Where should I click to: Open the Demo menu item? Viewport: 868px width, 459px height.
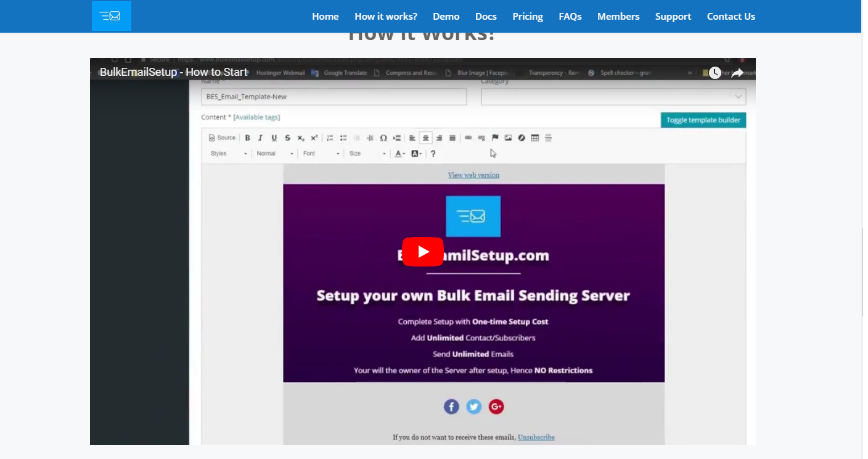[446, 17]
